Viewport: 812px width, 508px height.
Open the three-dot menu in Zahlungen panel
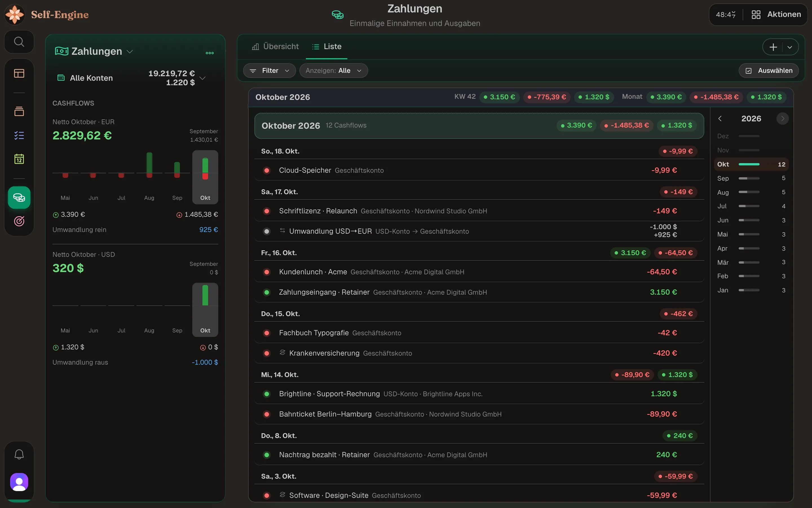[210, 53]
